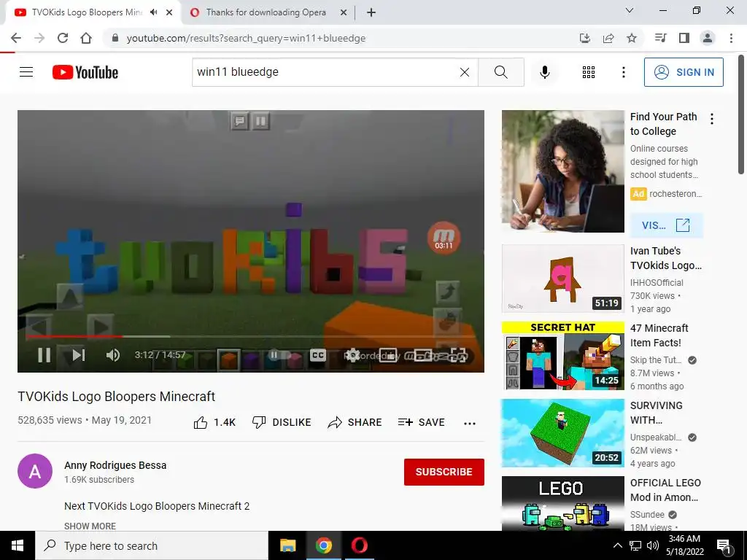Click the taskbar Type here to search box
This screenshot has width=747, height=560.
[152, 545]
